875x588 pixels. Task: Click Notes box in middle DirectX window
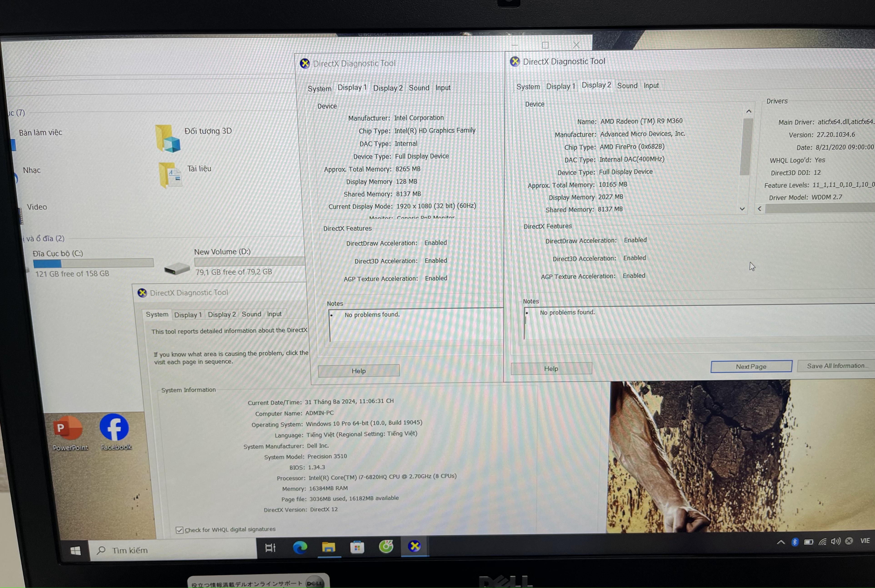pyautogui.click(x=416, y=324)
